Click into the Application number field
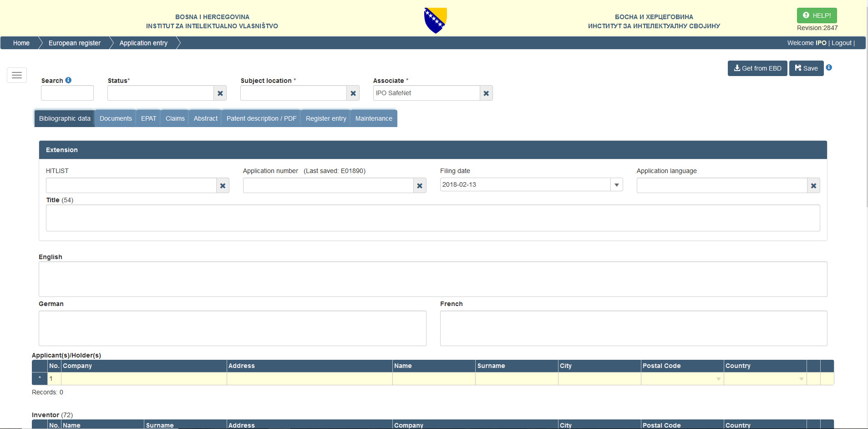This screenshot has height=429, width=868. [x=328, y=186]
